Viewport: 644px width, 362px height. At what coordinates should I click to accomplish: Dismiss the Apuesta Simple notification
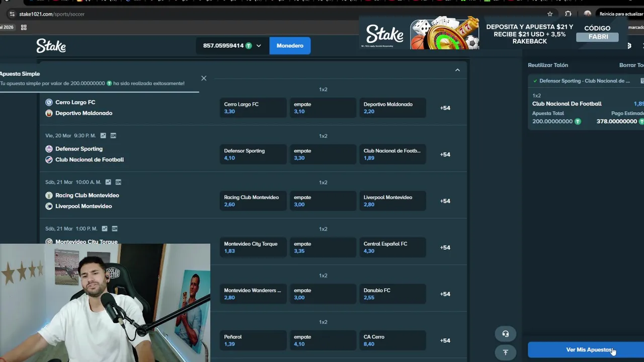click(204, 78)
